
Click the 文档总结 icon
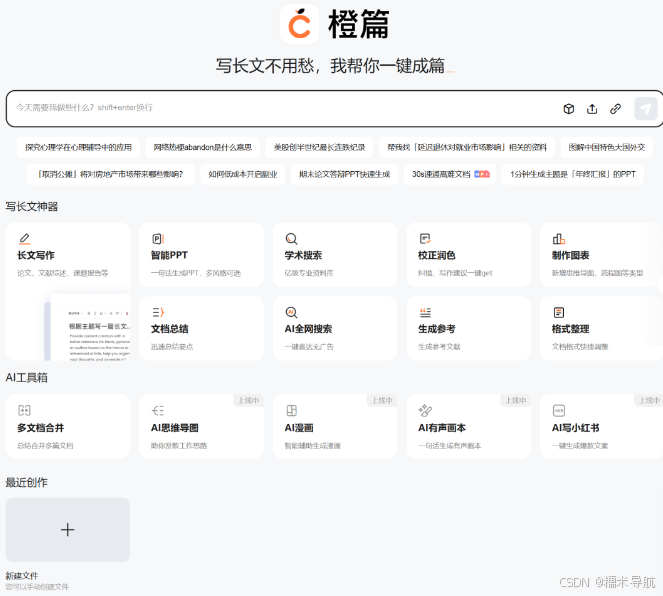(x=158, y=312)
